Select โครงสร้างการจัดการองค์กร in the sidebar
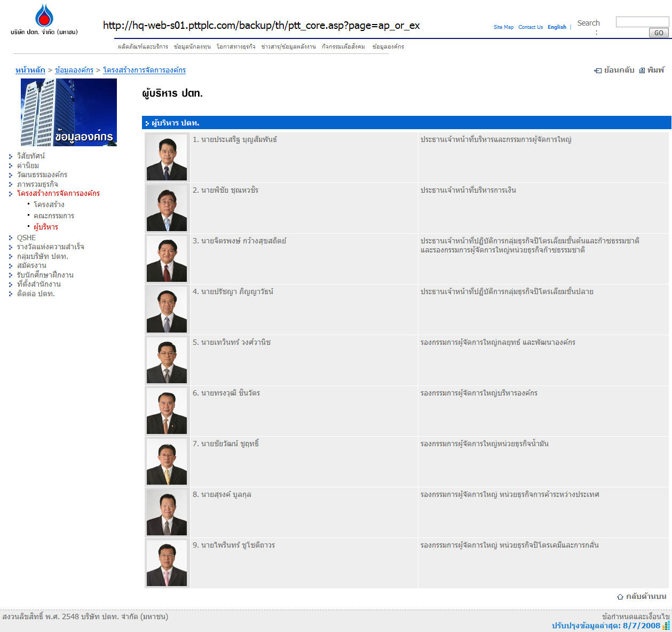This screenshot has width=672, height=632. [58, 193]
